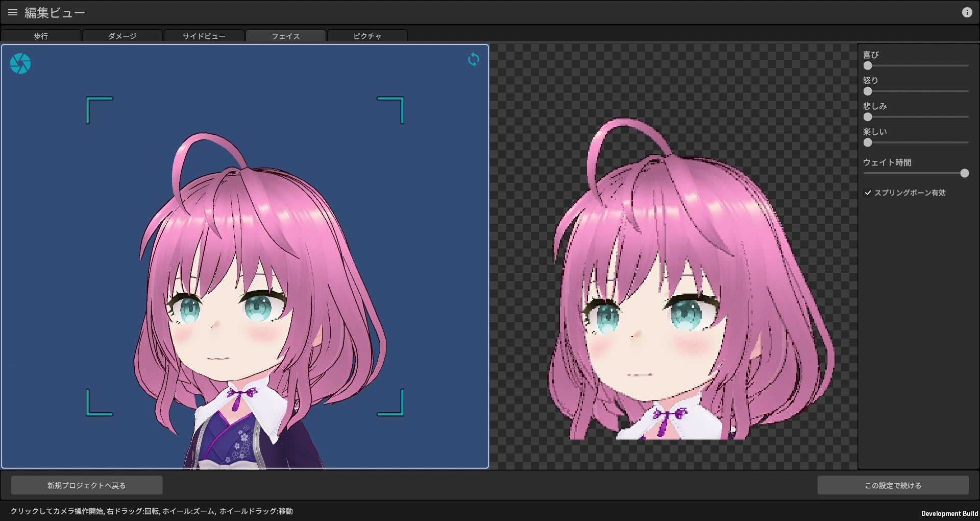The width and height of the screenshot is (980, 521).
Task: Click the 悲しみ slider handle
Action: click(x=868, y=117)
